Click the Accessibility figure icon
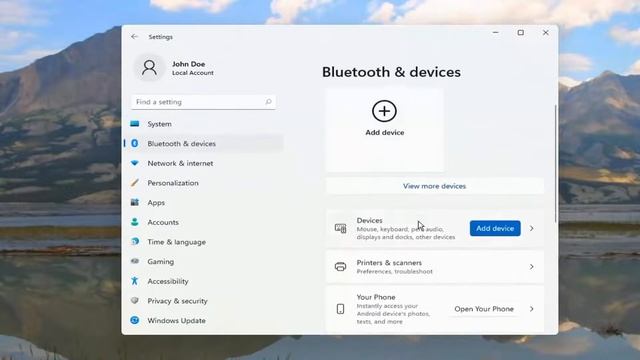This screenshot has height=360, width=640. 135,281
